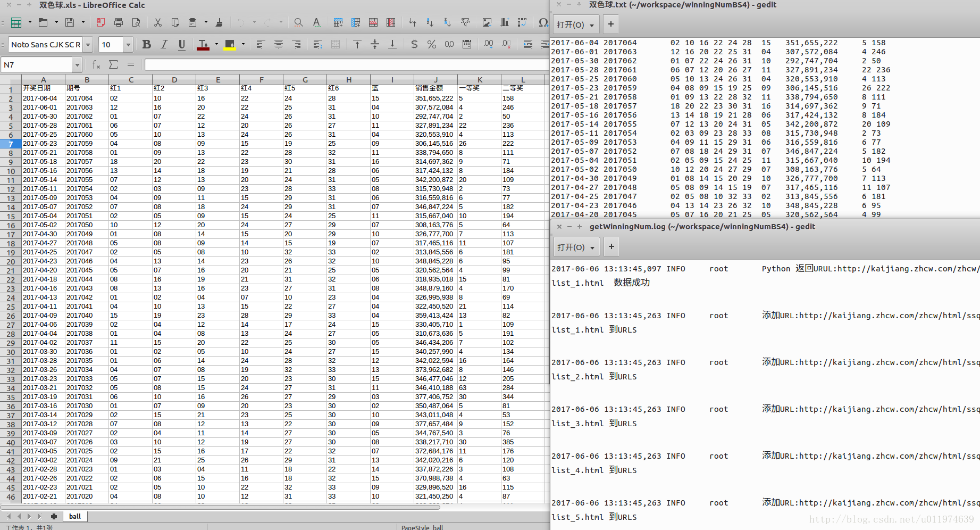Click the Open file folder icon
The image size is (980, 530).
(x=43, y=22)
